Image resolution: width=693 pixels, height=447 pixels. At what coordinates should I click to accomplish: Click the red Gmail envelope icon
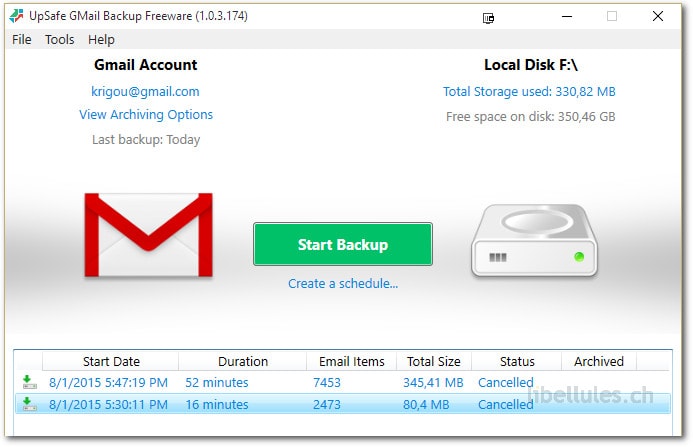[x=148, y=236]
